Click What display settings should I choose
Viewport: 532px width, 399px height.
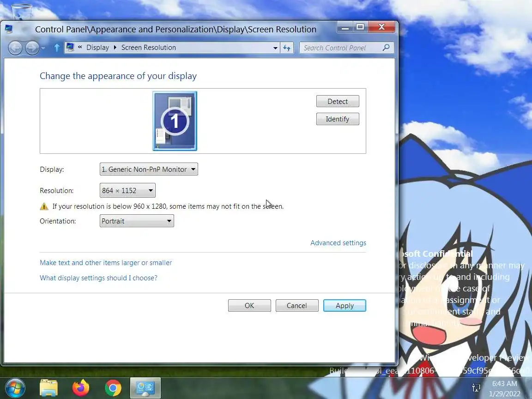(98, 278)
